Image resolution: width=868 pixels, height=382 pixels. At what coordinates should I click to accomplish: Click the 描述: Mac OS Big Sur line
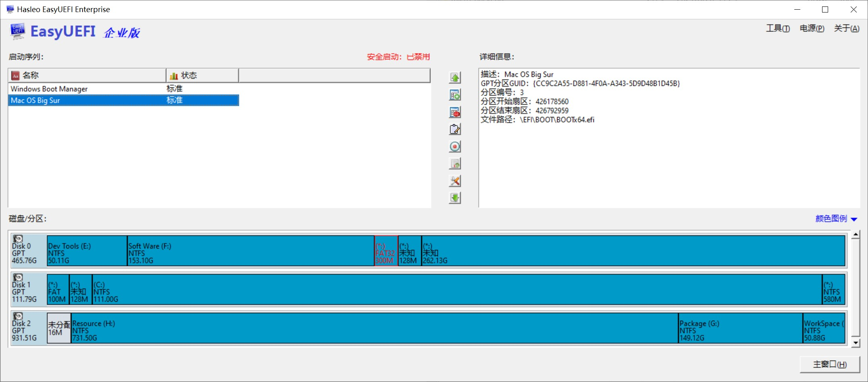[x=517, y=75]
